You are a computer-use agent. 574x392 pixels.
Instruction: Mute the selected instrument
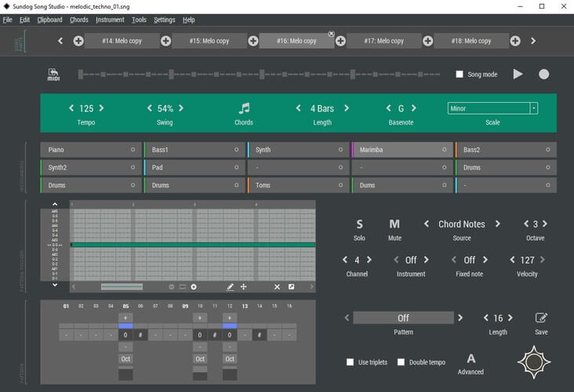pyautogui.click(x=394, y=224)
